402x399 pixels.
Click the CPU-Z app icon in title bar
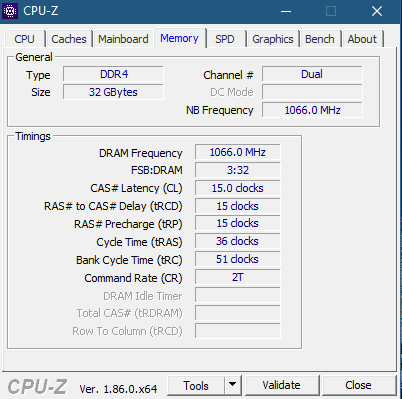[10, 11]
